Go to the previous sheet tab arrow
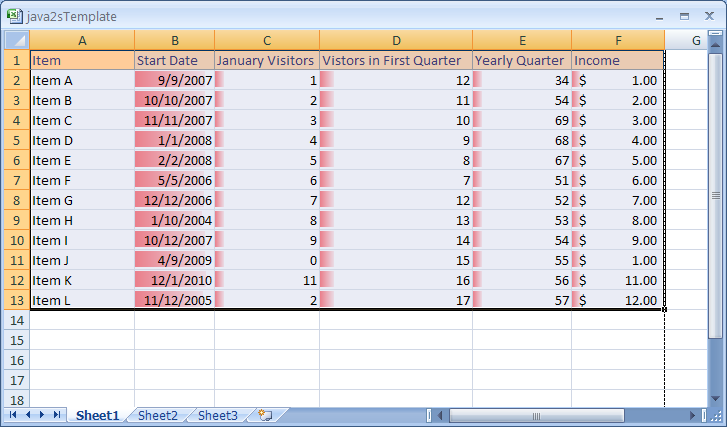This screenshot has height=427, width=727. (x=28, y=414)
